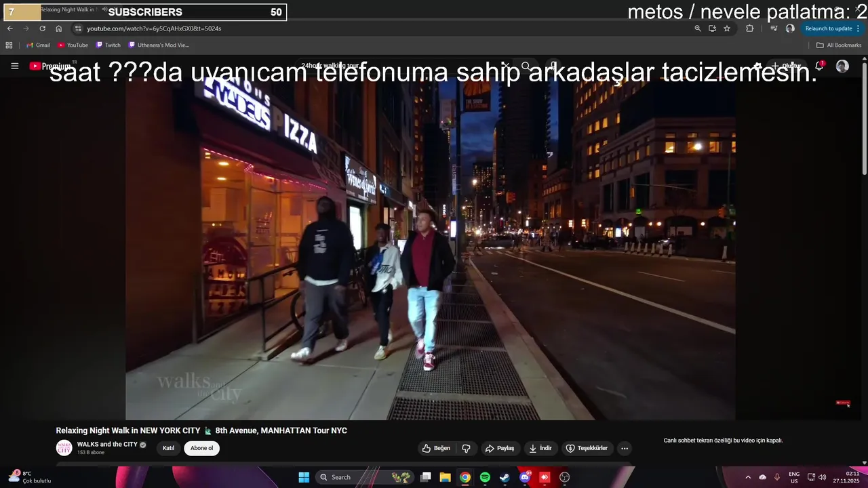Switch the ENG US input language

pos(794,477)
